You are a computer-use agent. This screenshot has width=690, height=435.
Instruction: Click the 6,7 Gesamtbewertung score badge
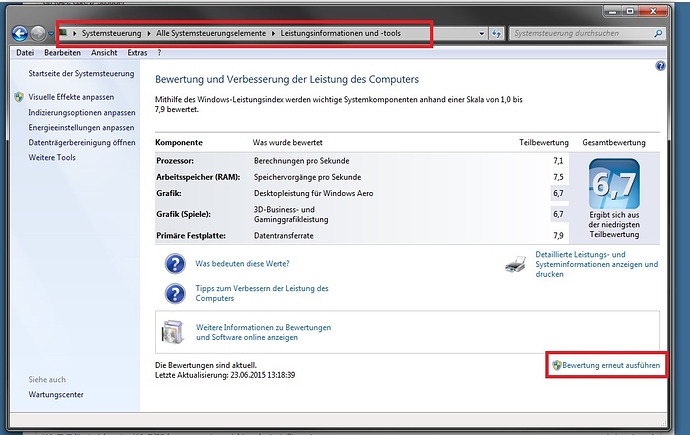point(614,184)
